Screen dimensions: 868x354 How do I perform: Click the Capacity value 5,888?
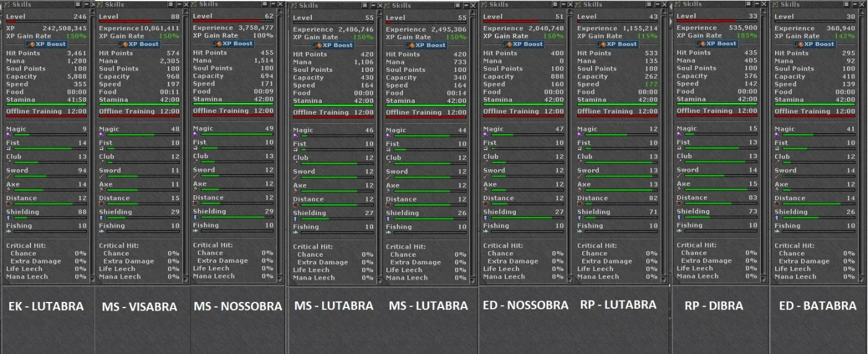77,76
